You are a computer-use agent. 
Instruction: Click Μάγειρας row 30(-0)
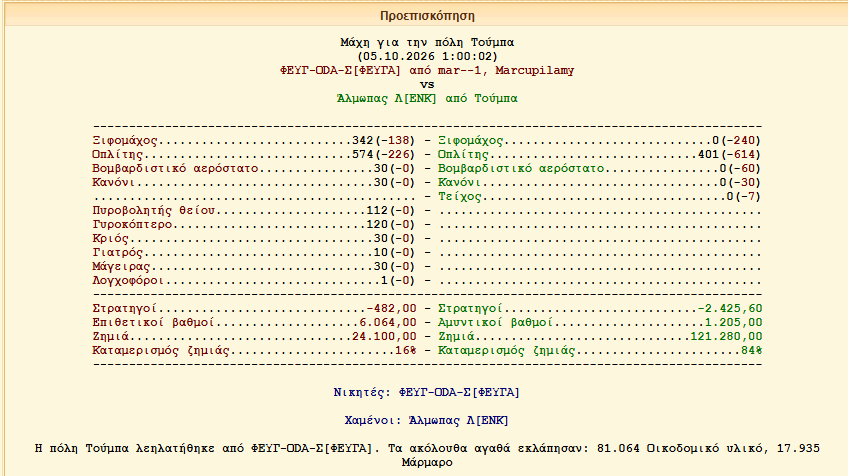254,267
